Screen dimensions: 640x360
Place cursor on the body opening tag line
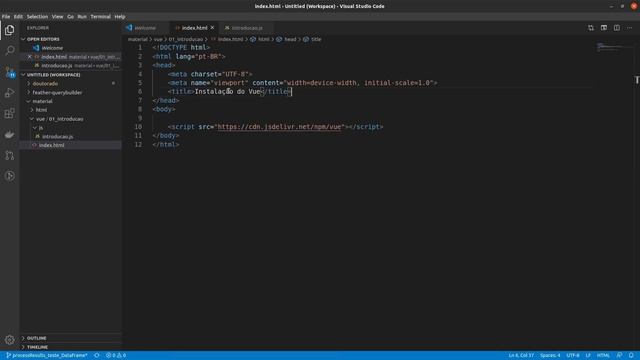point(164,109)
